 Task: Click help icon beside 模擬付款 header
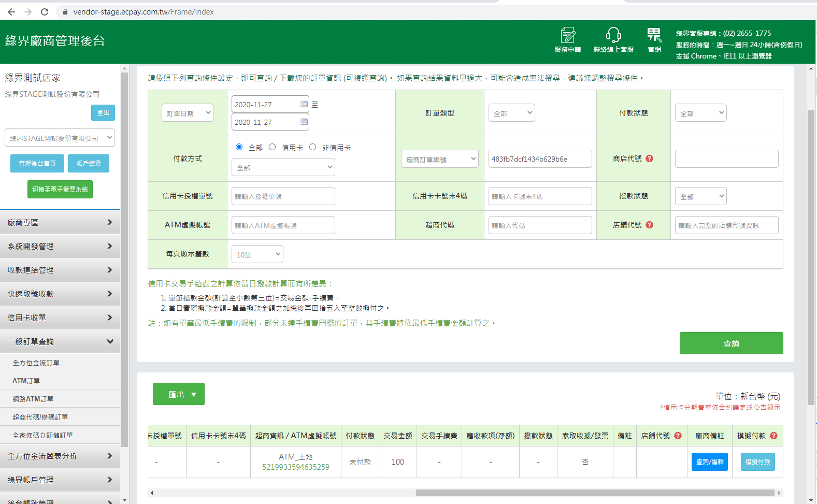pos(773,436)
